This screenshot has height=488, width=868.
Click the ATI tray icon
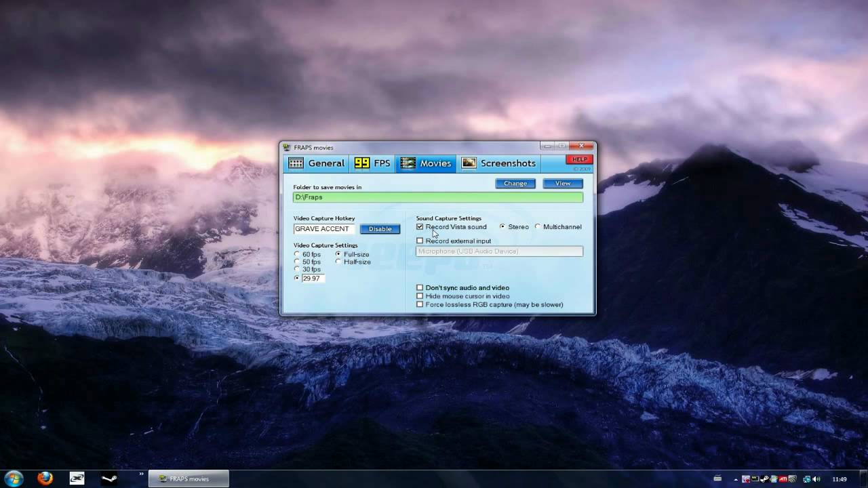click(783, 479)
